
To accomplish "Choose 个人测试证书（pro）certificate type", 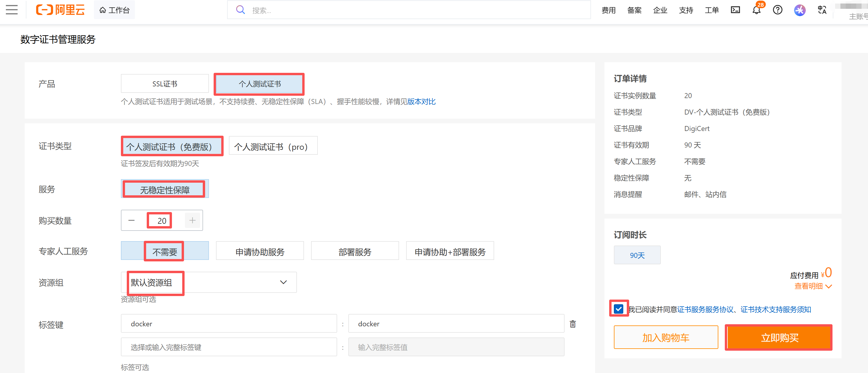I will pyautogui.click(x=273, y=146).
